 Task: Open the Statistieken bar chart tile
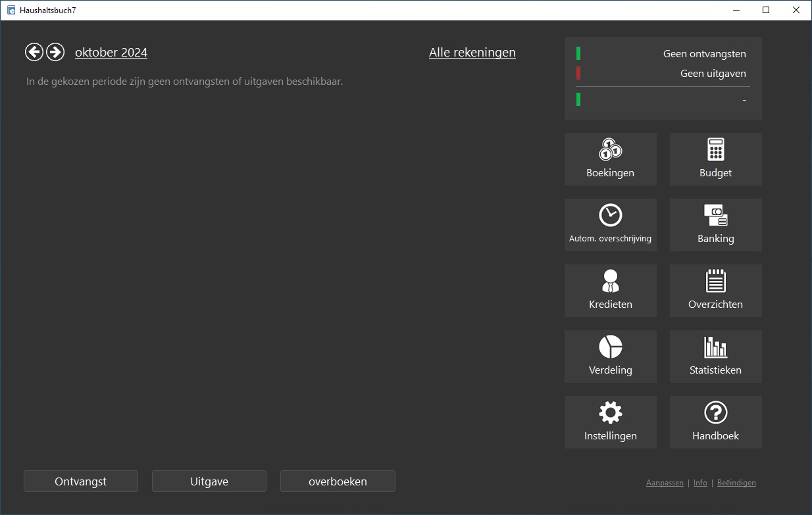715,356
